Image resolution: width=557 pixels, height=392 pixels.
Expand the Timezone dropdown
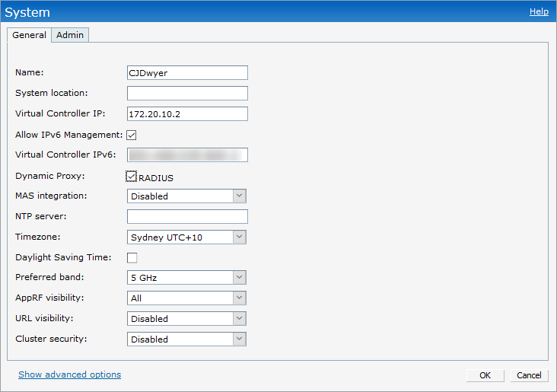(x=186, y=237)
